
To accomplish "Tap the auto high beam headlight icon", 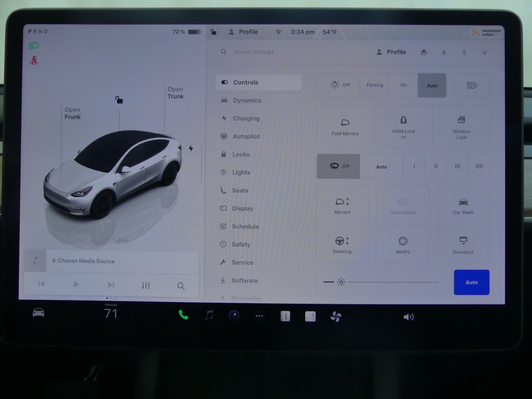I will click(471, 85).
